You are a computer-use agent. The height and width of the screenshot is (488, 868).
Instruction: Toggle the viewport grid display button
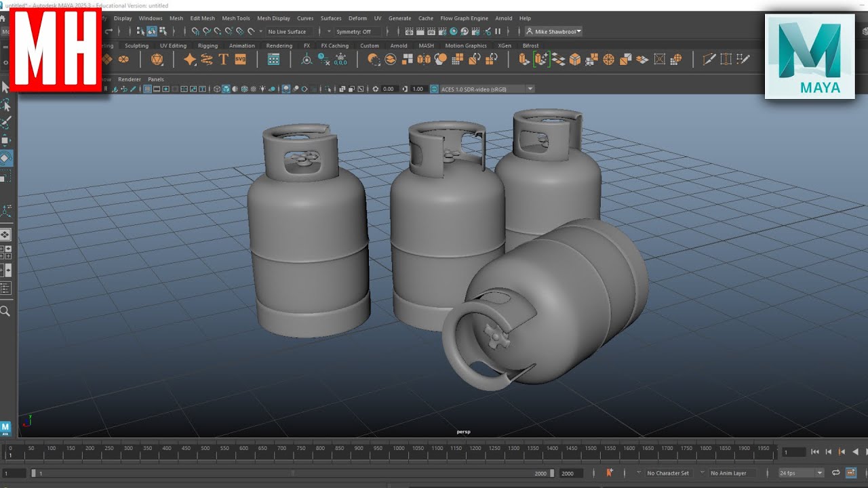[147, 89]
